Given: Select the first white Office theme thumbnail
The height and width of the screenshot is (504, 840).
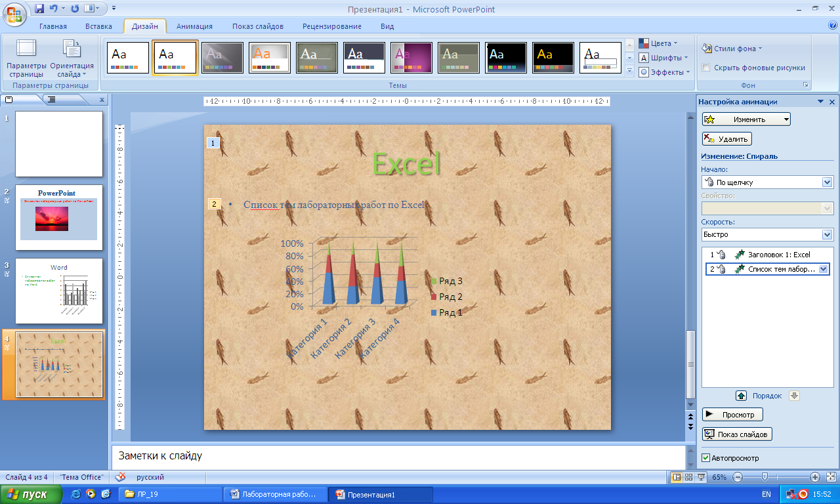Looking at the screenshot, I should pyautogui.click(x=128, y=58).
